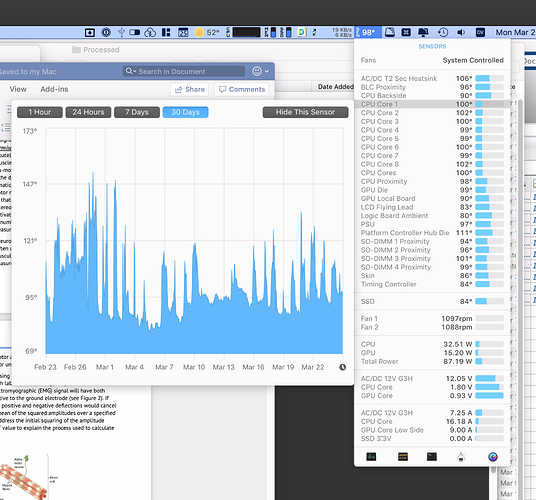The image size is (536, 500).
Task: Open Time Machine menu bar icon
Action: [443, 32]
